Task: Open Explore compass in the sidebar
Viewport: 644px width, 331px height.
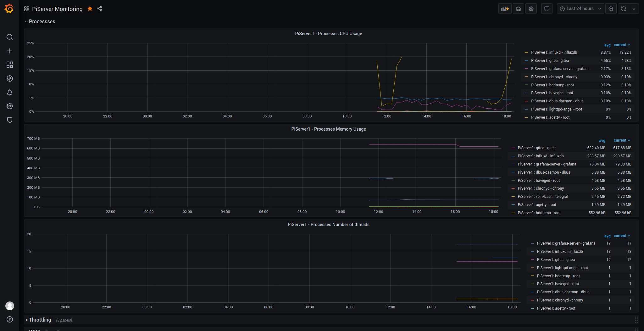Action: (10, 79)
